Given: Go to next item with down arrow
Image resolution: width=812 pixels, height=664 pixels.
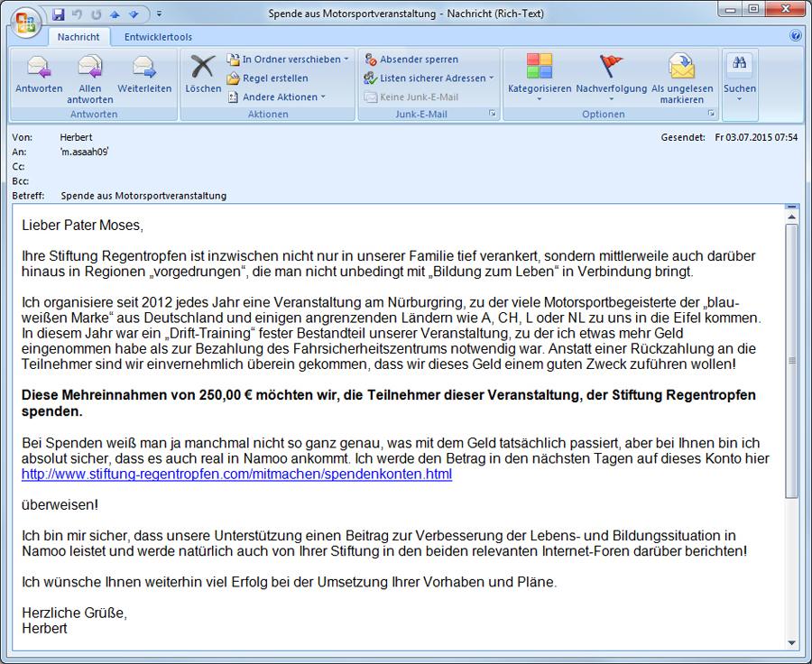Looking at the screenshot, I should [x=134, y=14].
